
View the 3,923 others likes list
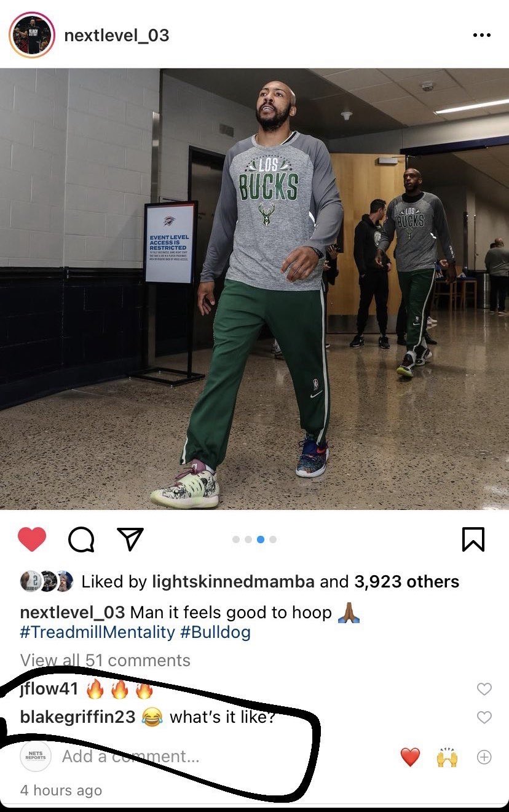pos(406,581)
